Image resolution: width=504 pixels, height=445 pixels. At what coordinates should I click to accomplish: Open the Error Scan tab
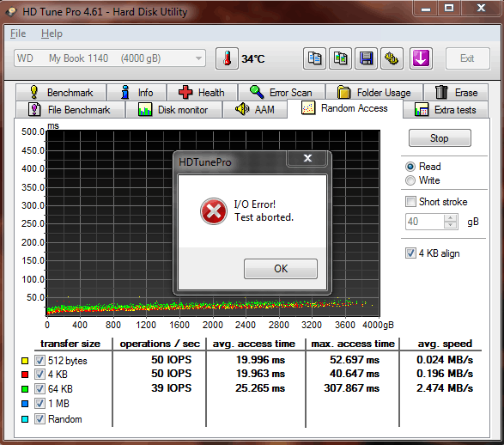(282, 93)
